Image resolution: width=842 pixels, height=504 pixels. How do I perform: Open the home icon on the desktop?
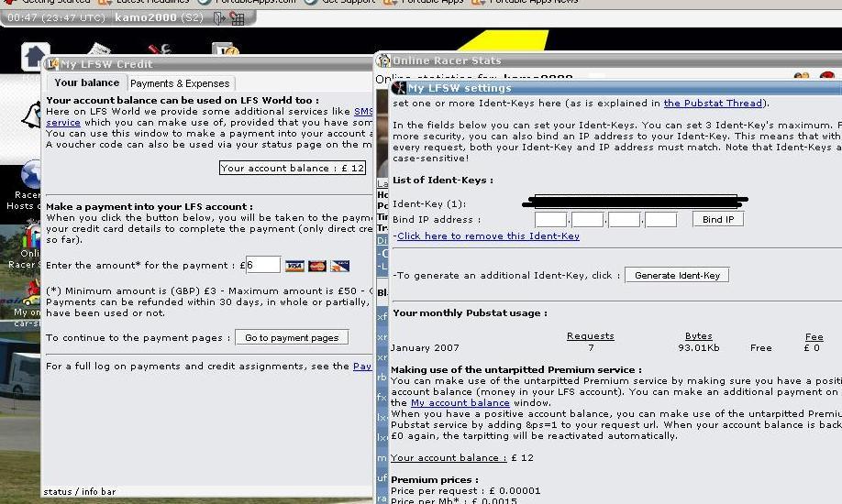tap(36, 57)
